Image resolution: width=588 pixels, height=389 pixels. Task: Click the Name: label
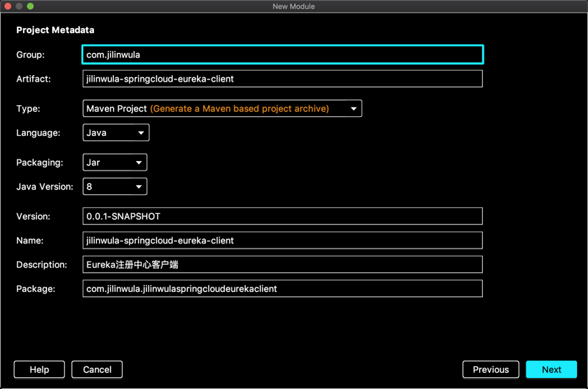point(30,240)
